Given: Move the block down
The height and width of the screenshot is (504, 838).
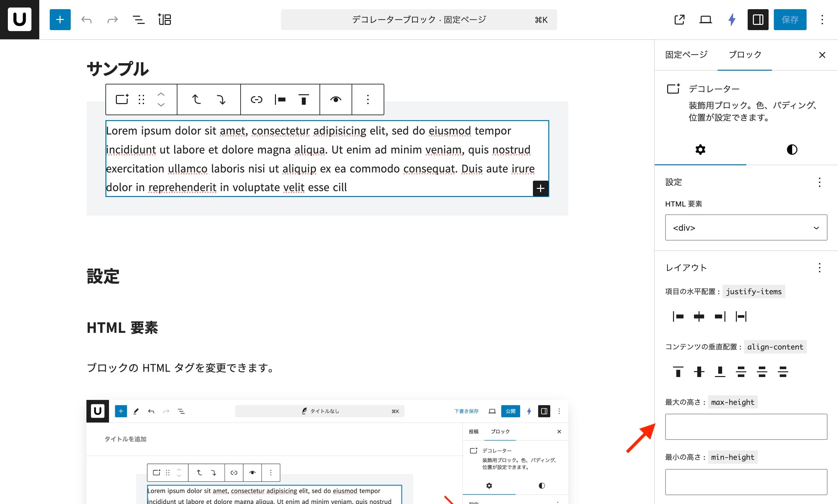Looking at the screenshot, I should click(x=161, y=105).
